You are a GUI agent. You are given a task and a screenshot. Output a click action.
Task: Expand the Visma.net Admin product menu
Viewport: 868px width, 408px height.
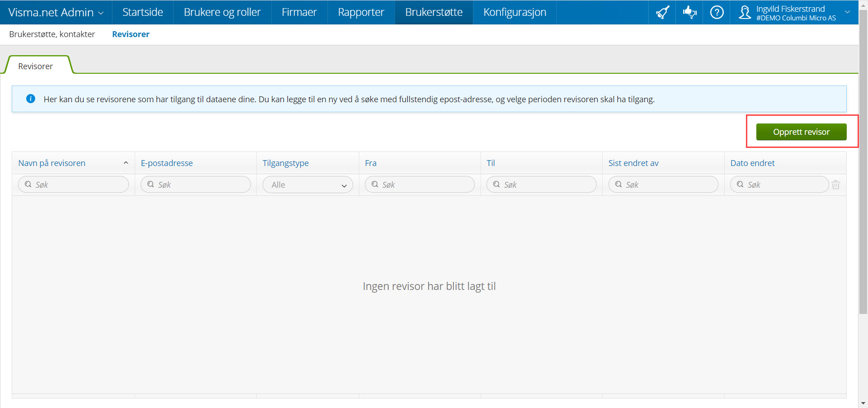56,12
